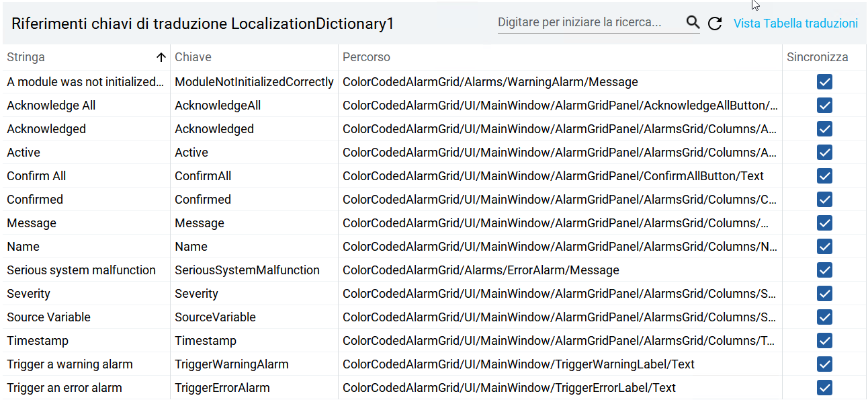Click the ascending sort arrow on Stringa column

(161, 57)
